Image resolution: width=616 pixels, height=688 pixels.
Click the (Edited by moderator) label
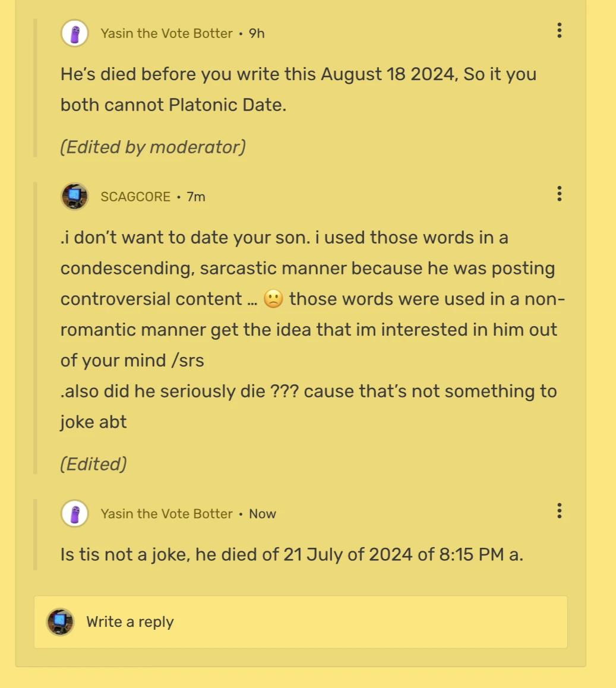click(153, 147)
